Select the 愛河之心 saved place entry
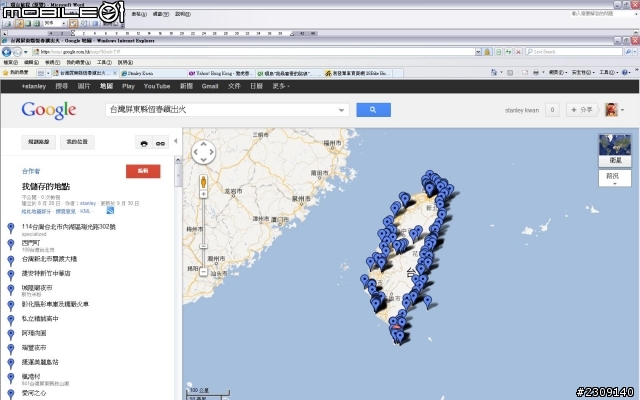 [x=34, y=393]
